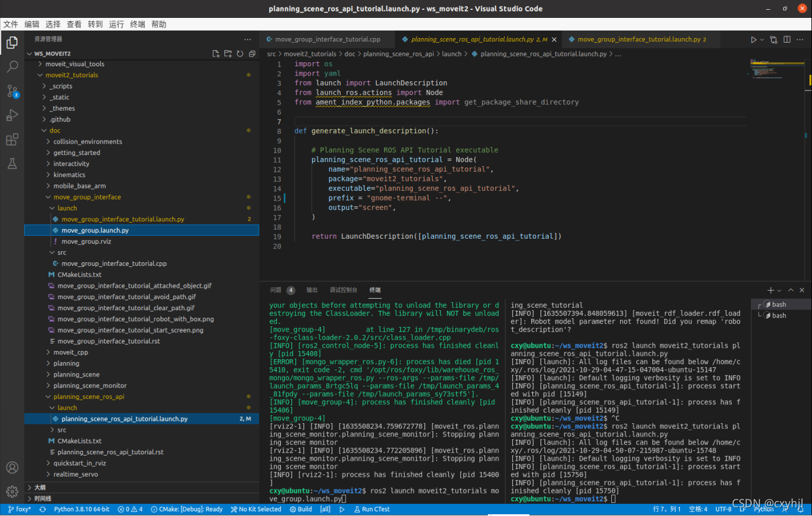Click CMake: [Debug]: Ready status item
812x516 pixels.
(187, 510)
